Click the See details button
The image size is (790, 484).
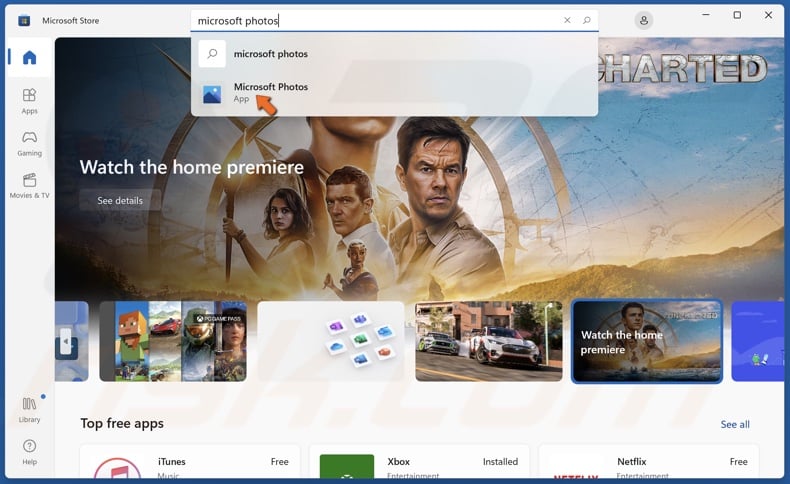(x=120, y=200)
